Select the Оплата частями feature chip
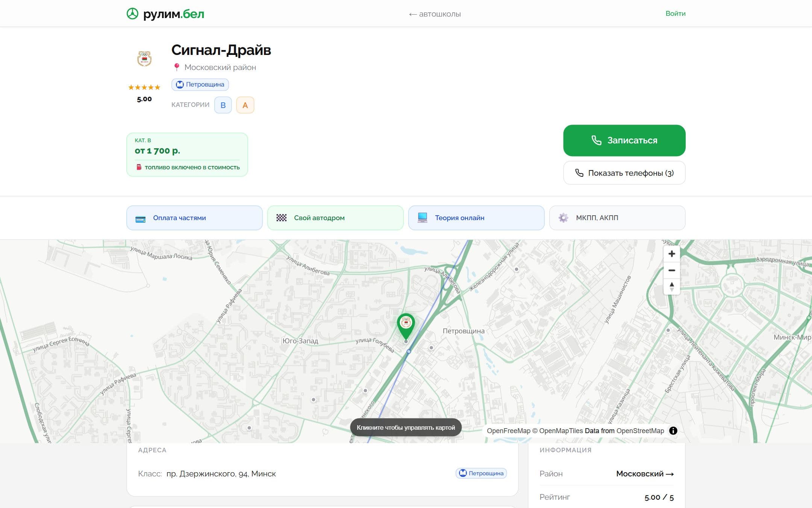The image size is (812, 508). (x=194, y=218)
